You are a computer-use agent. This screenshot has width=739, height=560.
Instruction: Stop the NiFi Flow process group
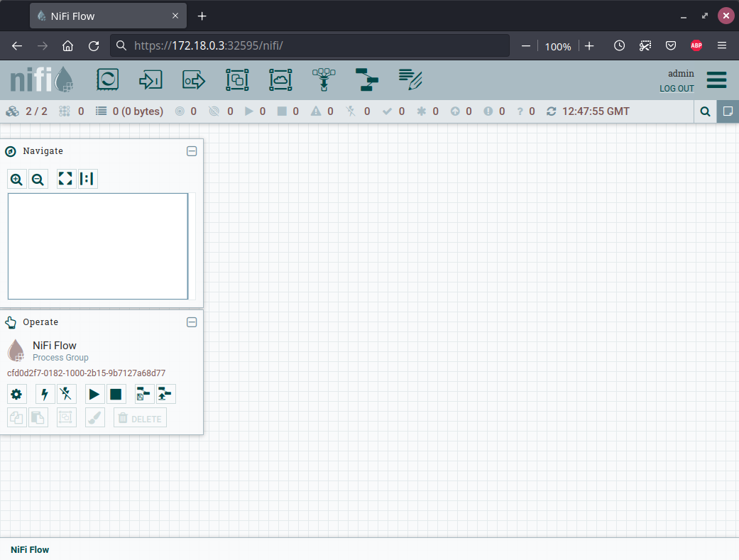[x=116, y=394]
